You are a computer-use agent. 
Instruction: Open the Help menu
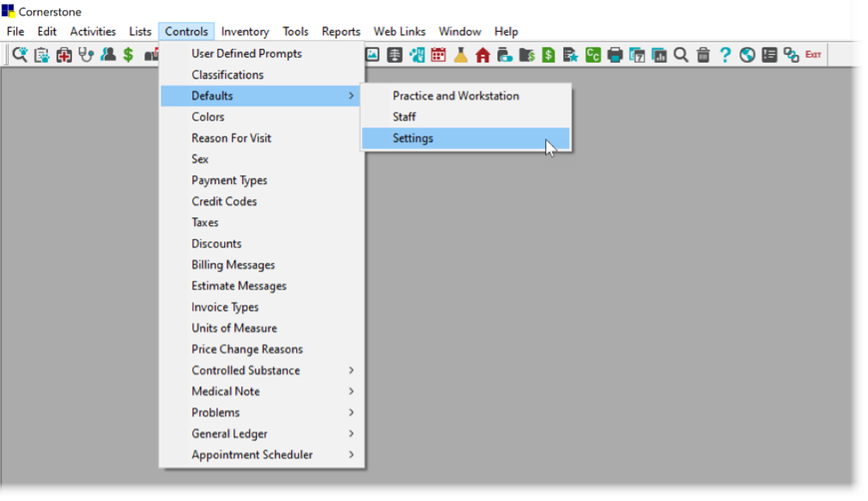[x=506, y=32]
